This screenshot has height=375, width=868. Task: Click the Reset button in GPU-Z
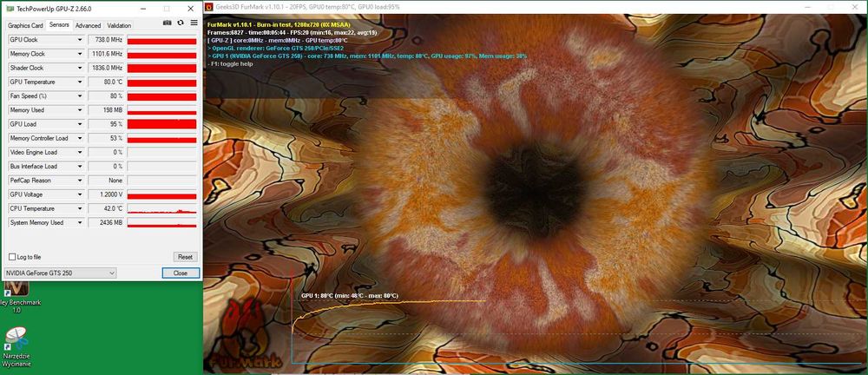(186, 257)
